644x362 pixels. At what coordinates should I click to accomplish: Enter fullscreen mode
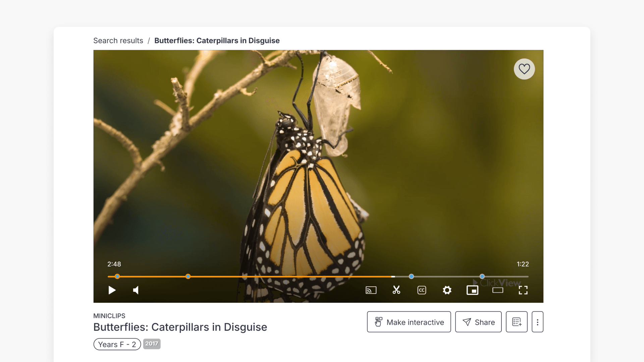(x=523, y=290)
